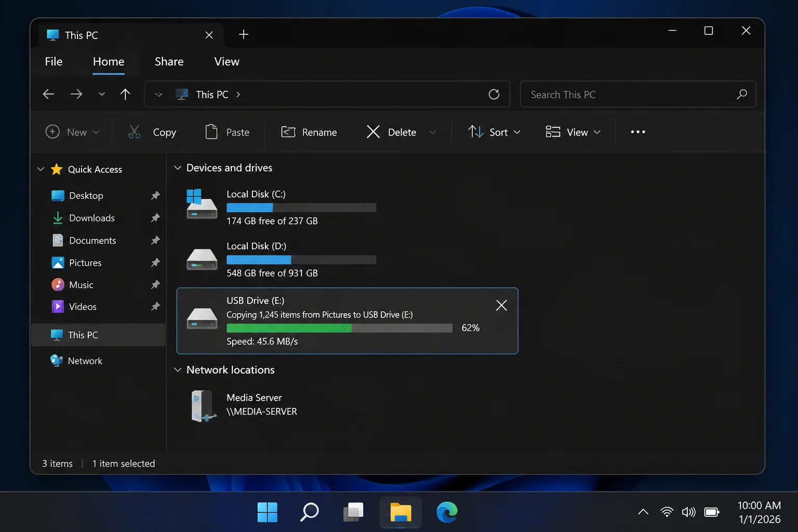Click the search magnifier icon
Viewport: 798px width, 532px height.
click(742, 94)
